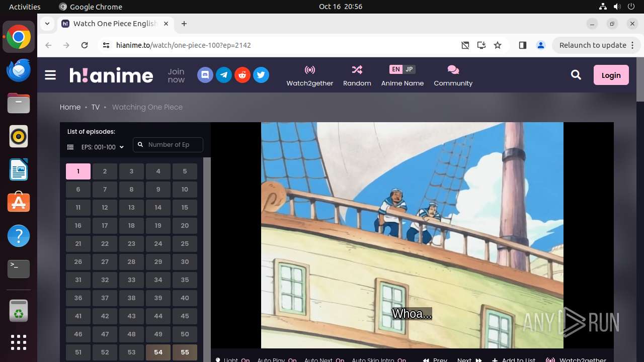This screenshot has height=362, width=644.
Task: Select episode 54
Action: [158, 352]
